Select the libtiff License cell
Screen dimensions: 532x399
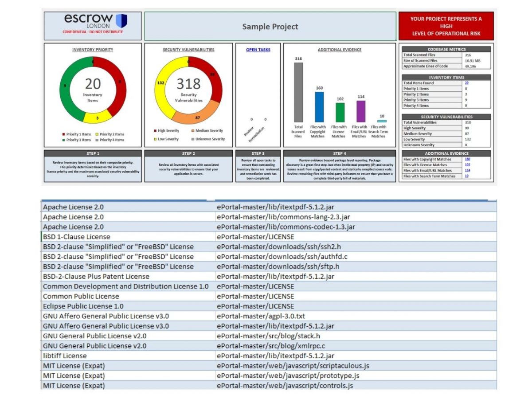[x=128, y=356]
